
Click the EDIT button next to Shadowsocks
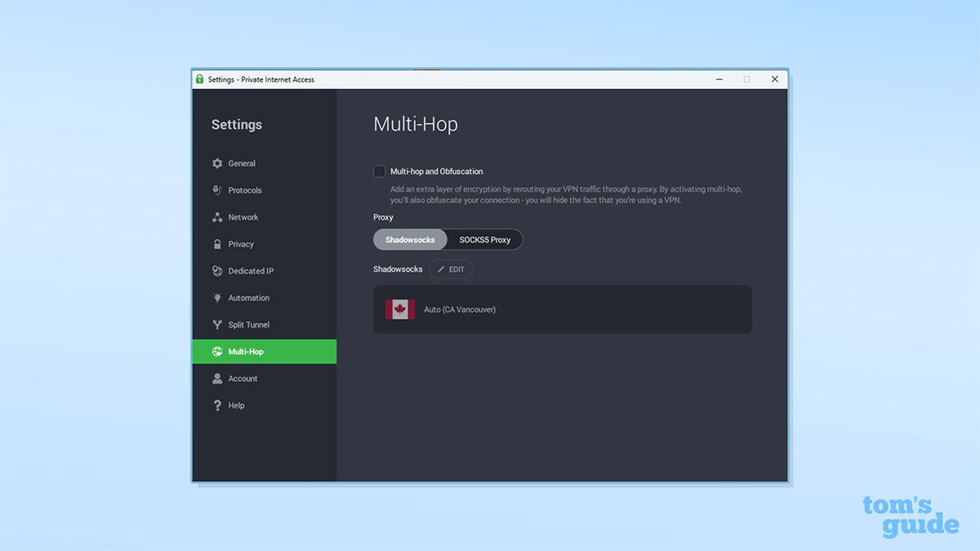(x=451, y=269)
